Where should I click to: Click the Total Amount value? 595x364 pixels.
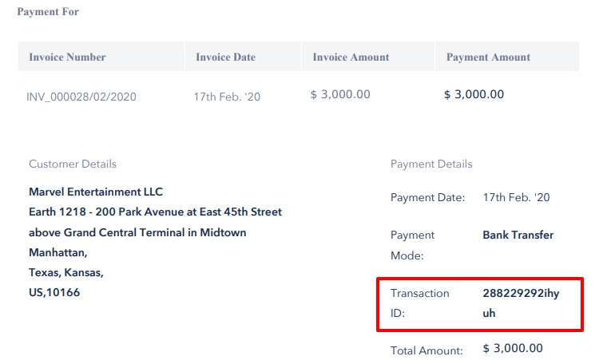click(x=513, y=349)
